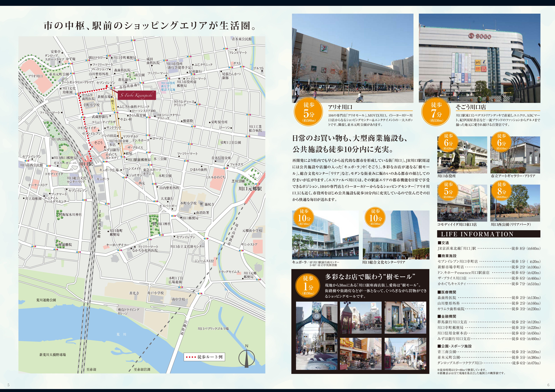Click the 群馬銀行川口支店 list row
Screen dimensions: 555x392
pyautogui.click(x=489, y=322)
